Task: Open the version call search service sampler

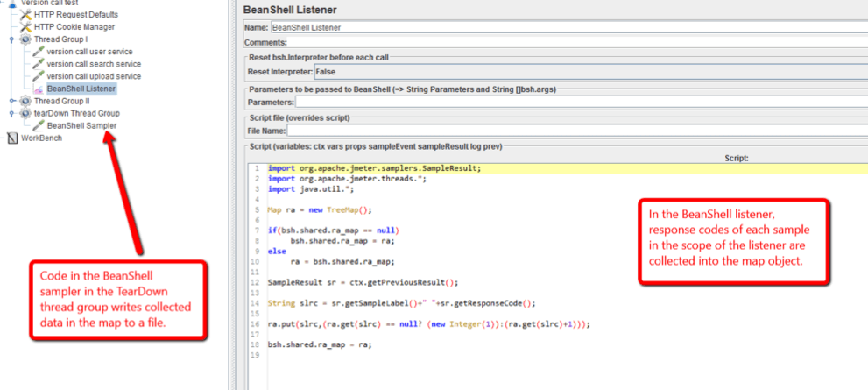Action: pos(94,64)
